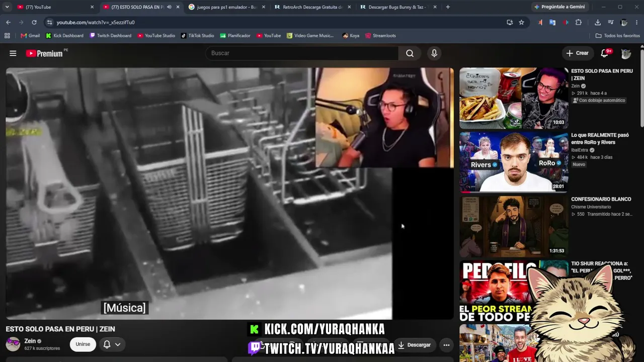Screen dimensions: 644x362
Task: Click the main video player
Action: [229, 194]
